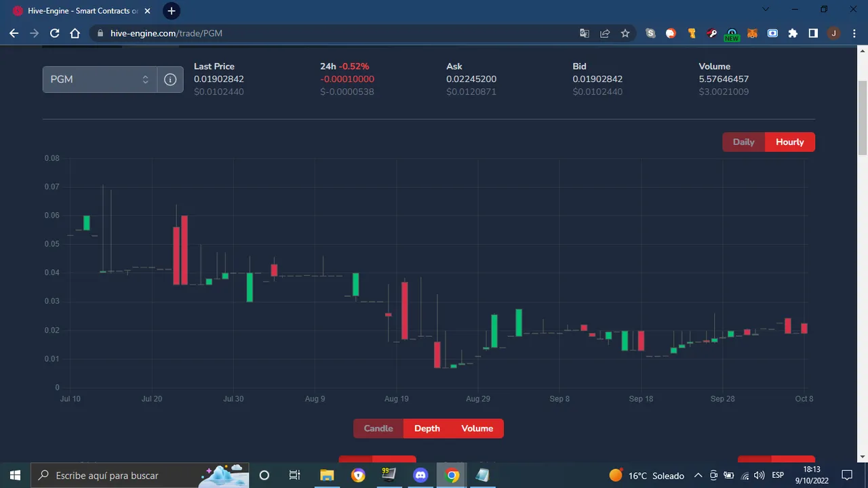Screen dimensions: 868x488
Task: Change the ESP keyboard language
Action: [x=778, y=475]
